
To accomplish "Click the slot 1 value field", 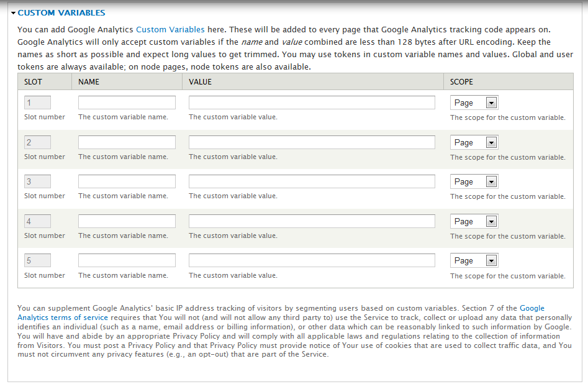I will 312,103.
